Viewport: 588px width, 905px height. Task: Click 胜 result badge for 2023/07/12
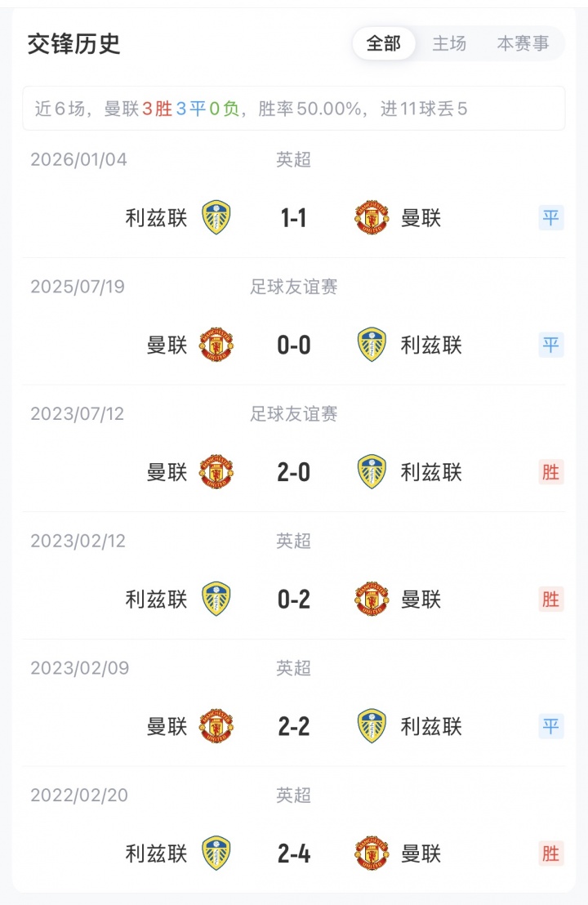tap(551, 472)
